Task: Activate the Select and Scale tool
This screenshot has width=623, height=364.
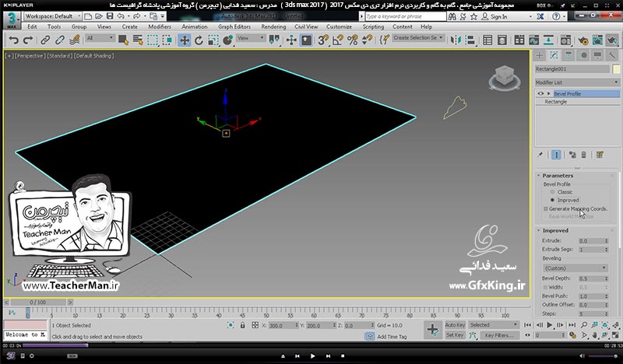Action: click(213, 40)
